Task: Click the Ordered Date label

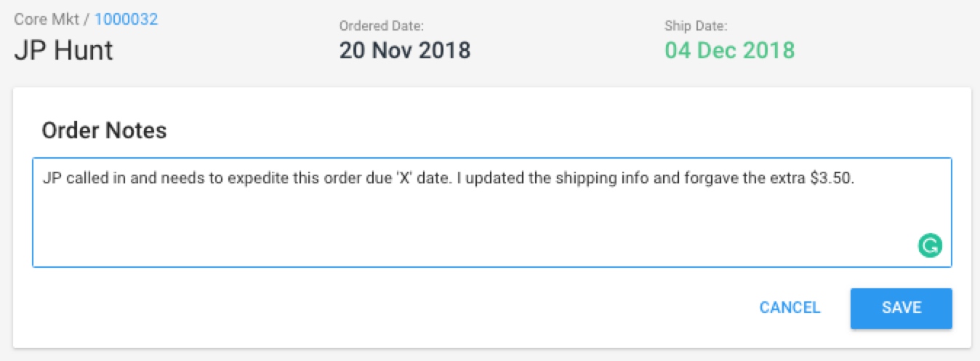Action: point(382,26)
